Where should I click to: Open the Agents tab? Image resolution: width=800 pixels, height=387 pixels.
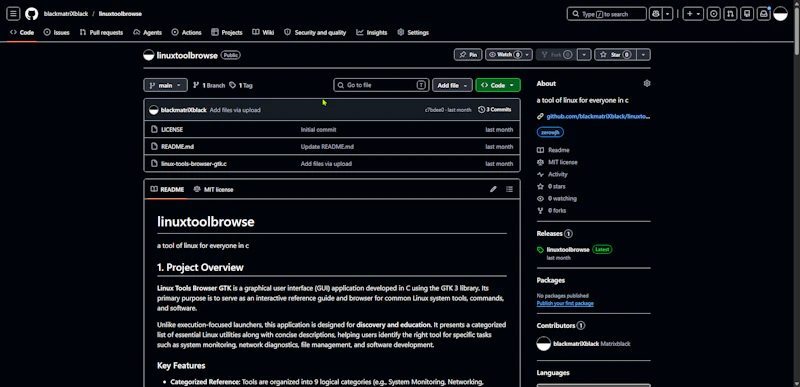(147, 32)
